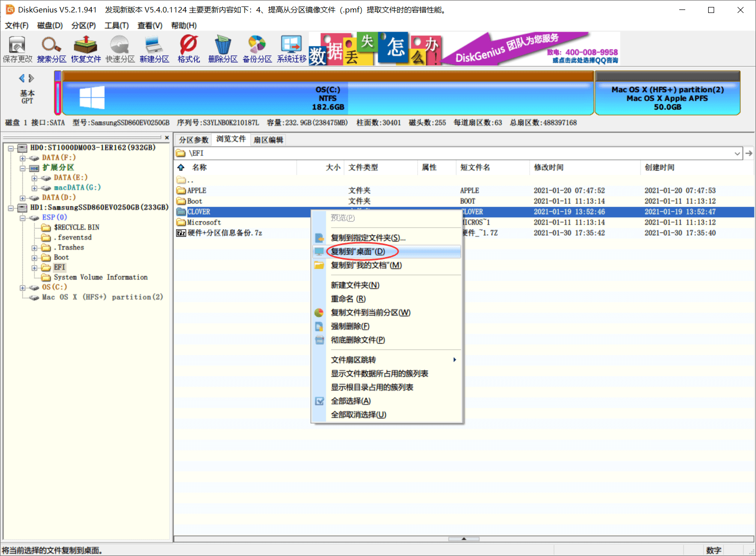The image size is (756, 556).
Task: Open the 磁盘(D) menu
Action: [50, 25]
